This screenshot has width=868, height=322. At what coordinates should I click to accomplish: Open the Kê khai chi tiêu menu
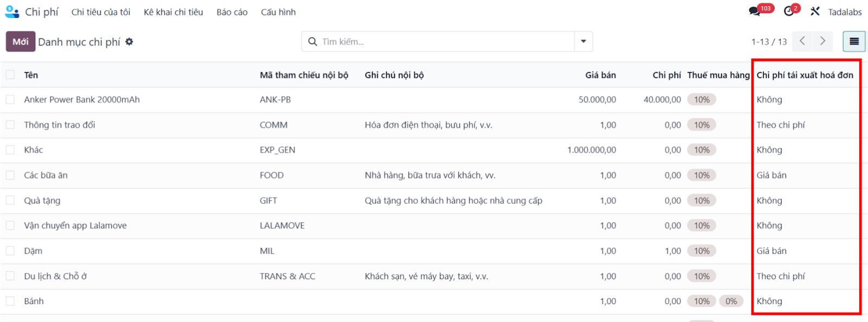[x=174, y=12]
